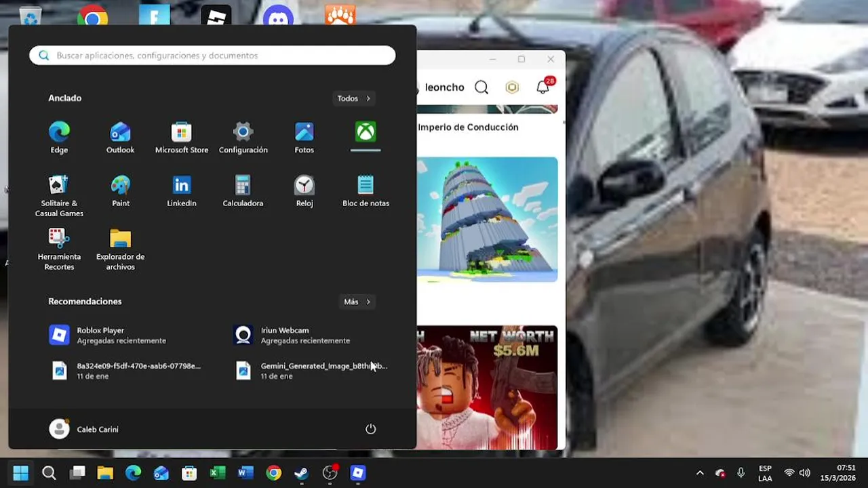Image resolution: width=868 pixels, height=488 pixels.
Task: Launch Edge from the taskbar
Action: [133, 472]
